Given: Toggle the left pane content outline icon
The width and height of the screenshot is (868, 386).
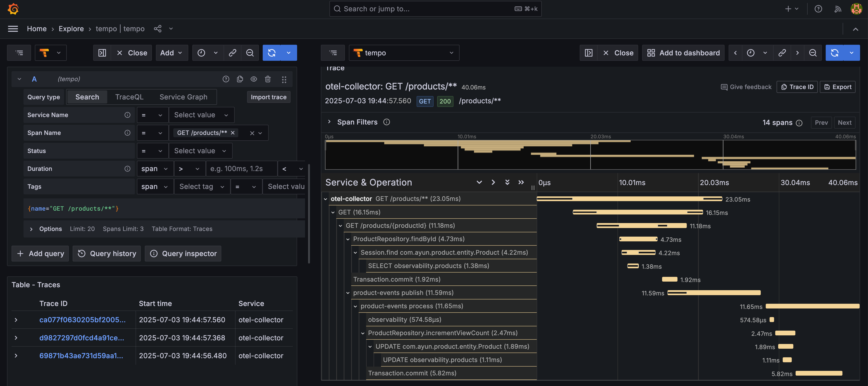Looking at the screenshot, I should click(19, 53).
